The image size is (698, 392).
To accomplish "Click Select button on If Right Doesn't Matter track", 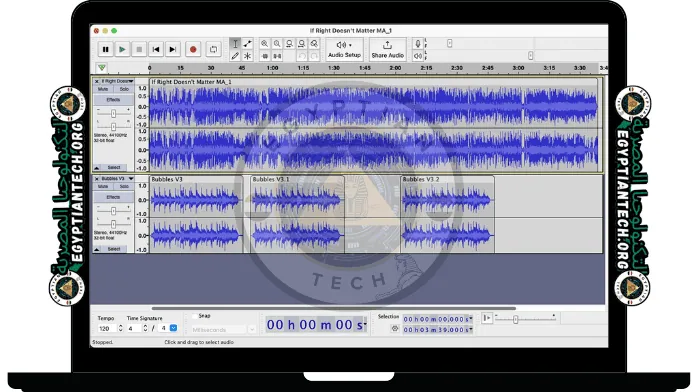I will click(x=114, y=168).
